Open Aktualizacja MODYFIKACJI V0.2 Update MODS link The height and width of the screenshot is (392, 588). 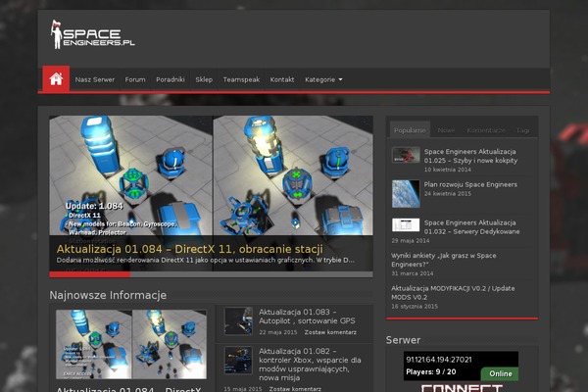[x=453, y=293]
